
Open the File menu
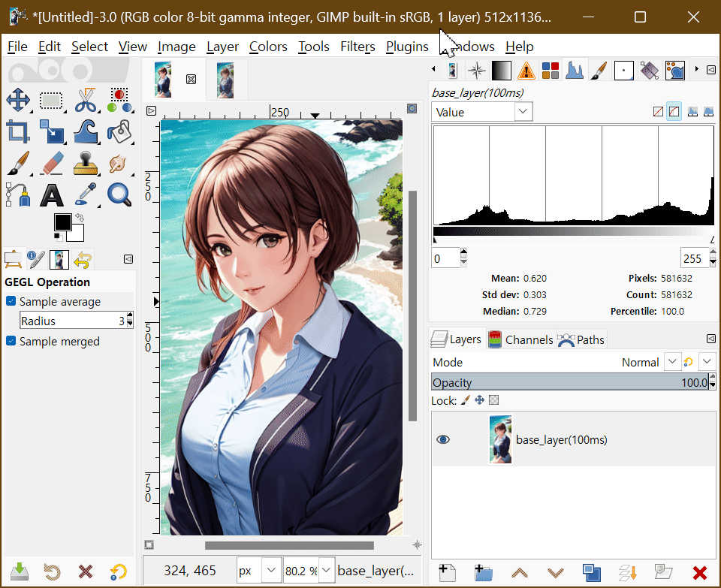tap(17, 47)
